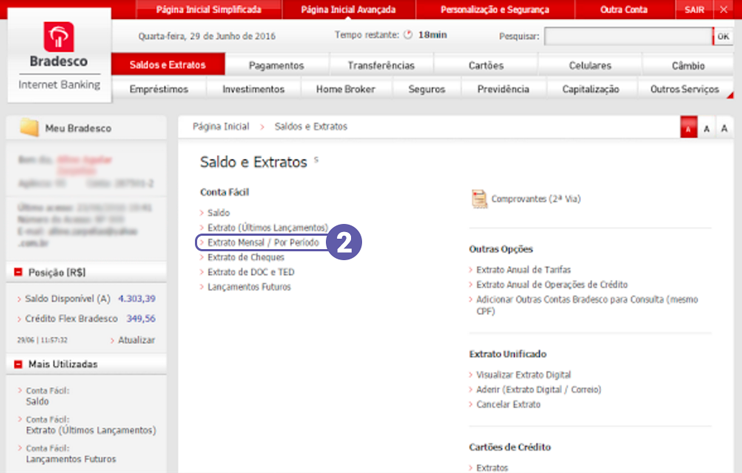This screenshot has width=742, height=473.
Task: Open the Outros Serviços menu
Action: tap(684, 89)
